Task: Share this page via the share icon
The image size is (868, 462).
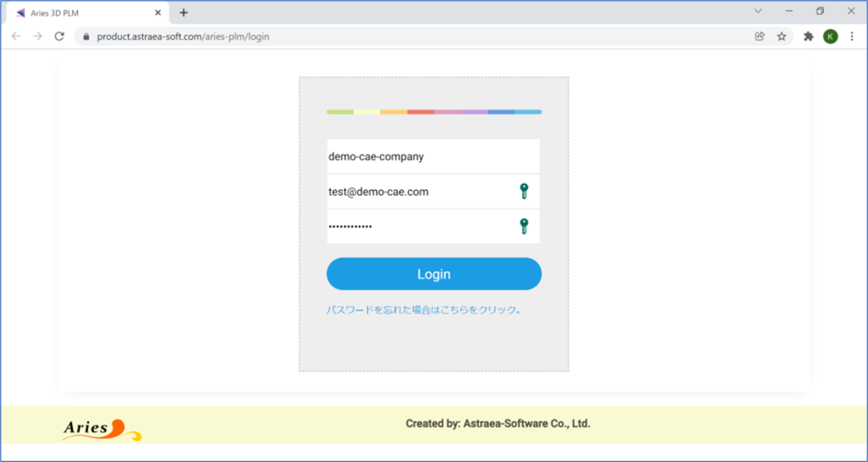Action: 759,36
